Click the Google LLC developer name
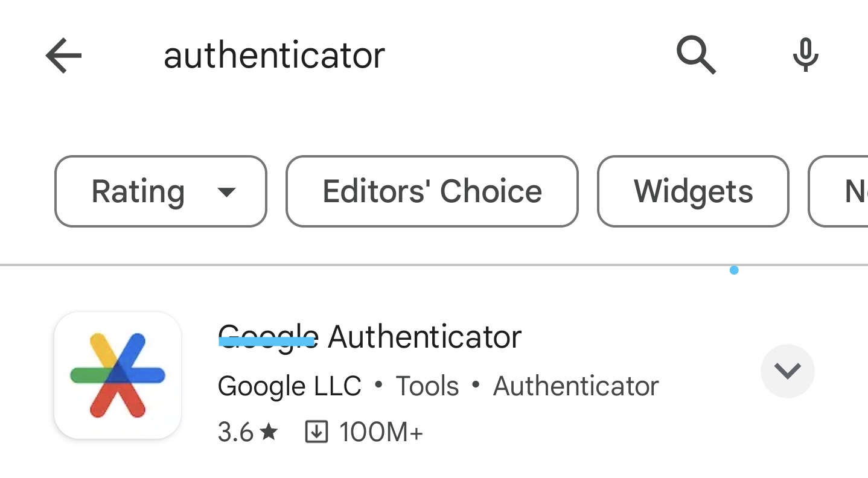This screenshot has width=868, height=478. click(289, 386)
